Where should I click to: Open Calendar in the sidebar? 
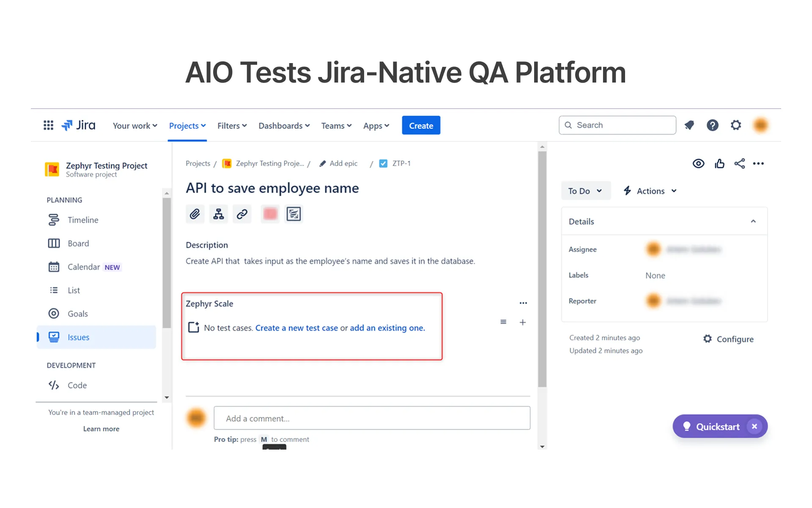[x=96, y=267]
